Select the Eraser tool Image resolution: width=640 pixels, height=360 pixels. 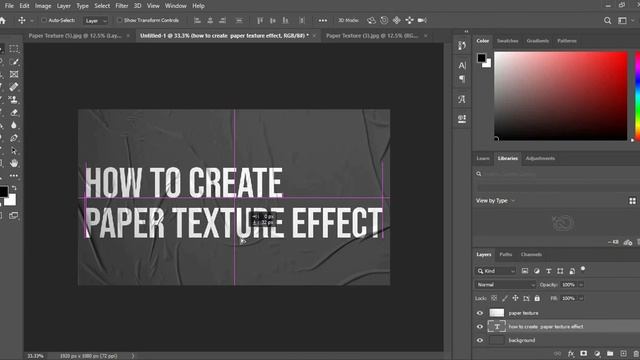click(x=14, y=113)
